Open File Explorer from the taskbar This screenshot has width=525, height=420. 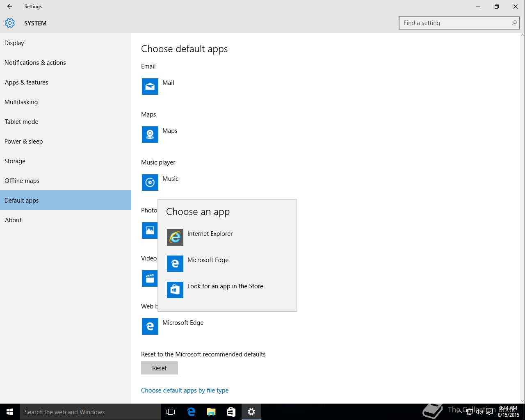pos(211,412)
